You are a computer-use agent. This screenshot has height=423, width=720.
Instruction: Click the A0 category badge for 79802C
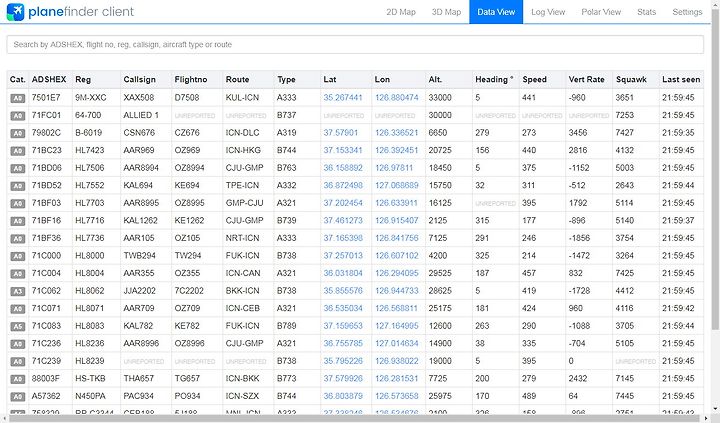pyautogui.click(x=17, y=133)
